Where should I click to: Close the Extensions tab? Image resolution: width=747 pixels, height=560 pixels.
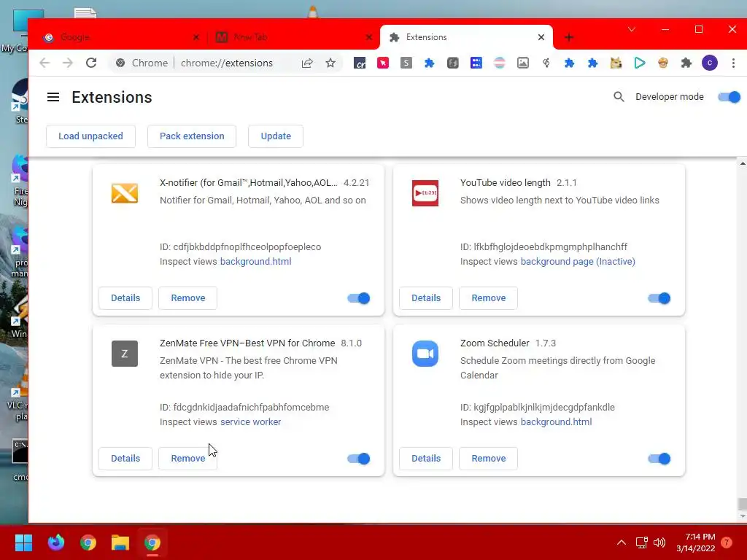tap(541, 37)
